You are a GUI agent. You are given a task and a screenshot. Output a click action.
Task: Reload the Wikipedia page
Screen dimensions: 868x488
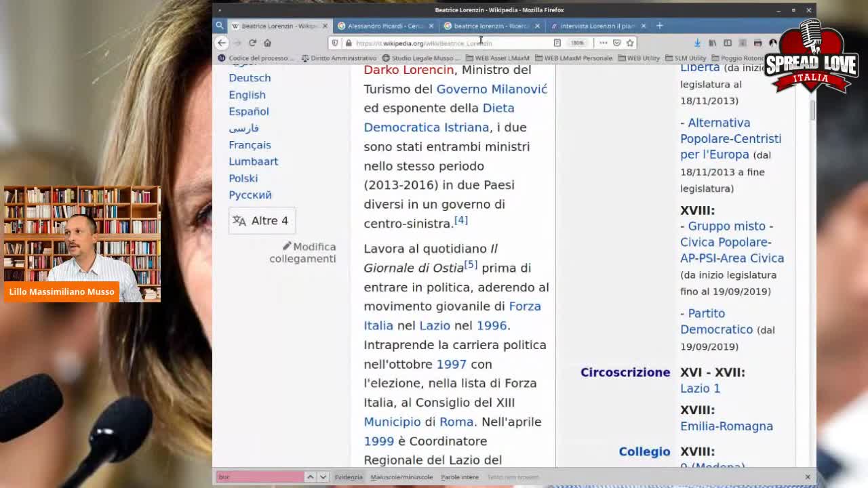pyautogui.click(x=252, y=43)
